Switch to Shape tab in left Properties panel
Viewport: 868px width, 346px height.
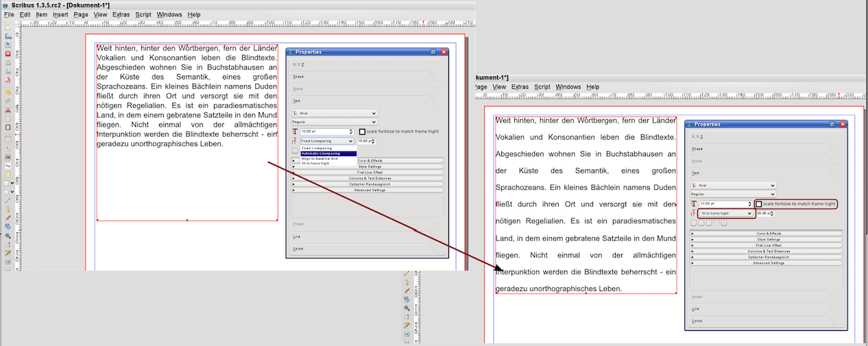(x=298, y=77)
